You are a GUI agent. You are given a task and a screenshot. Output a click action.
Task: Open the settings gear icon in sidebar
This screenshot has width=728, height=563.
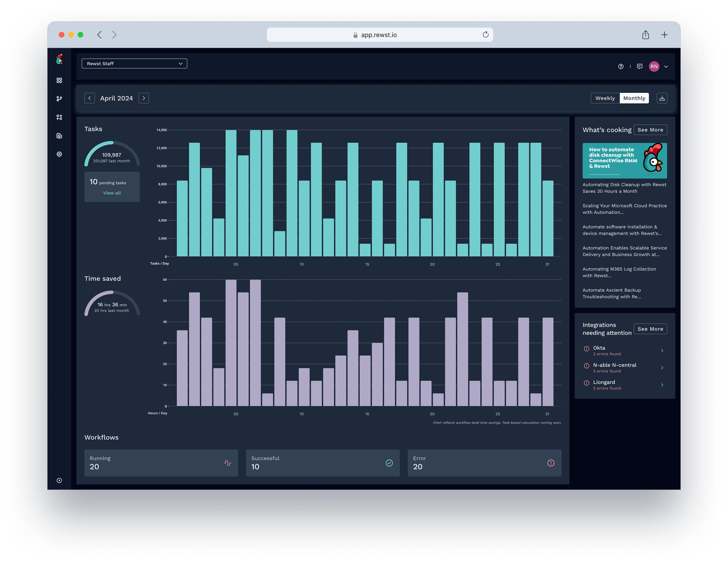click(x=59, y=154)
